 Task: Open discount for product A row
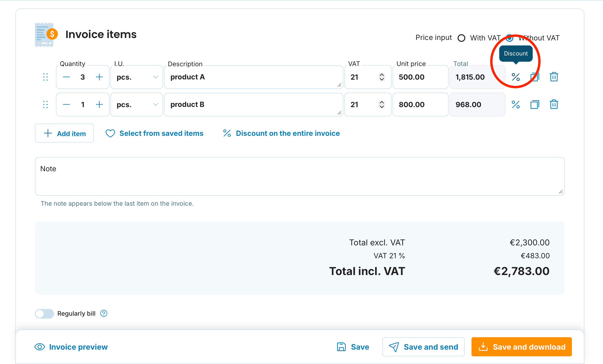[515, 77]
